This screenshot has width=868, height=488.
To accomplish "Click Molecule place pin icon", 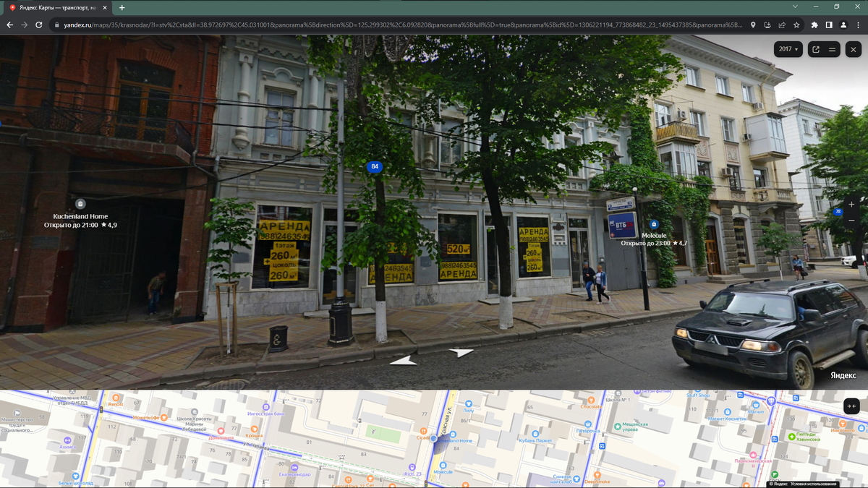I will pyautogui.click(x=654, y=224).
